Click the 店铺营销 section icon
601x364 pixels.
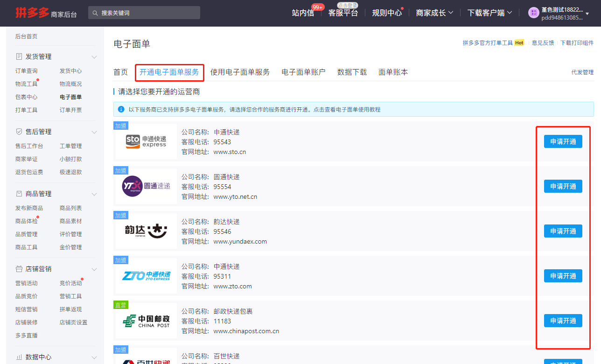pyautogui.click(x=19, y=269)
